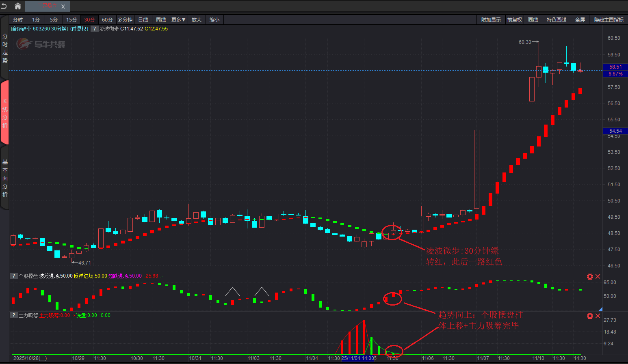Click 放大 to zoom in chart
Image resolution: width=628 pixels, height=364 pixels.
[197, 20]
